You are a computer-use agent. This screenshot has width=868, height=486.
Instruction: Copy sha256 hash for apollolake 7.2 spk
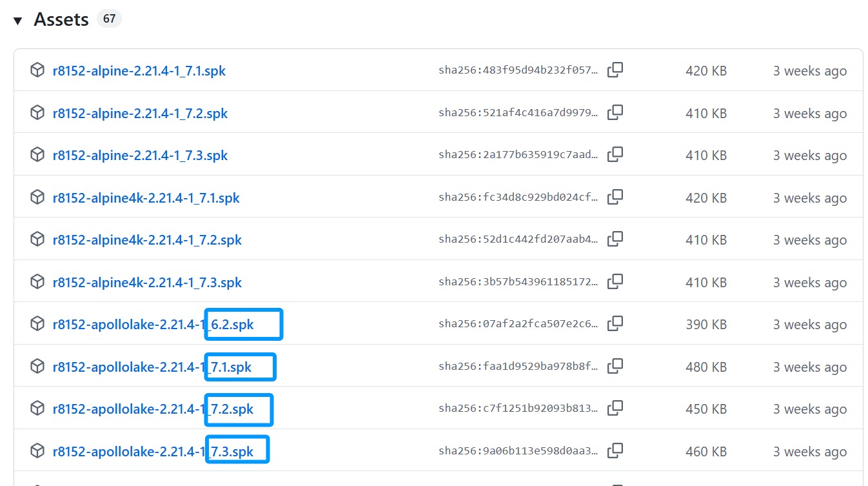click(615, 409)
